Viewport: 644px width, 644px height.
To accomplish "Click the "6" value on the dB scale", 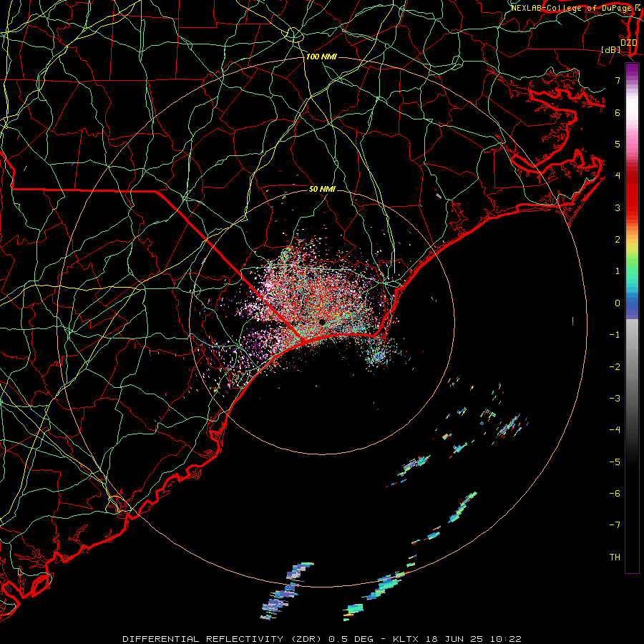I will tap(618, 112).
